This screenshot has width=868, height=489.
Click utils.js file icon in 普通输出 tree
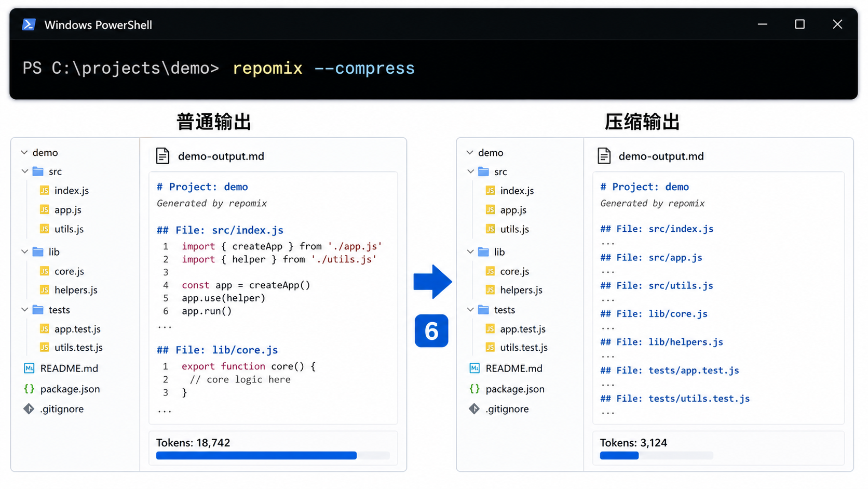click(x=45, y=229)
